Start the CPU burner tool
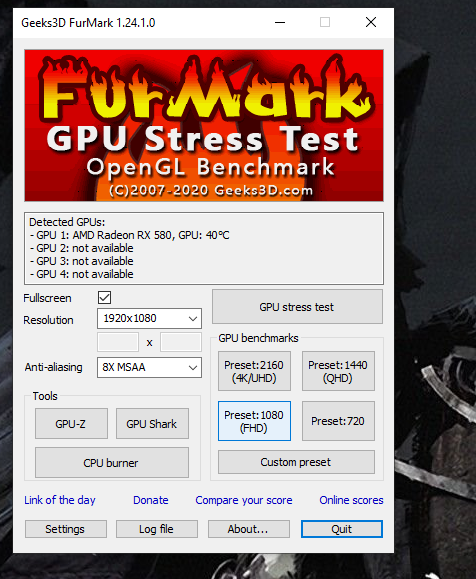Screen dimensions: 476x579 112,463
